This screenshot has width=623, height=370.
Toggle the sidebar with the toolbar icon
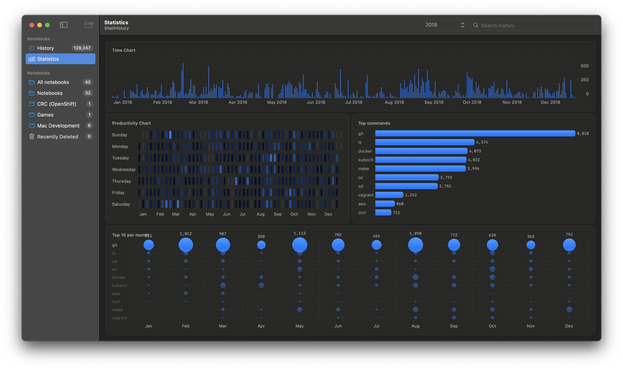pyautogui.click(x=64, y=25)
